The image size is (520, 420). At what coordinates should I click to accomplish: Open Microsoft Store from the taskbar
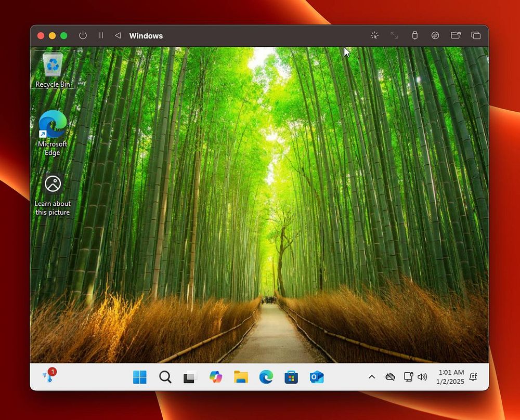pos(291,377)
